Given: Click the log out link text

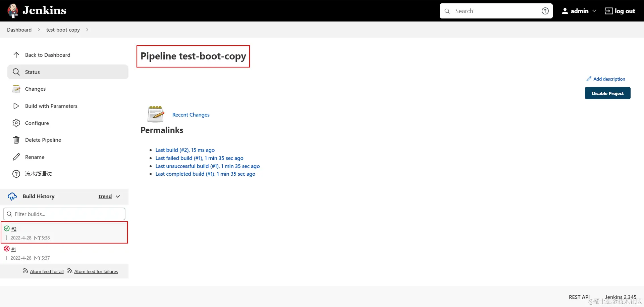Looking at the screenshot, I should [x=625, y=11].
